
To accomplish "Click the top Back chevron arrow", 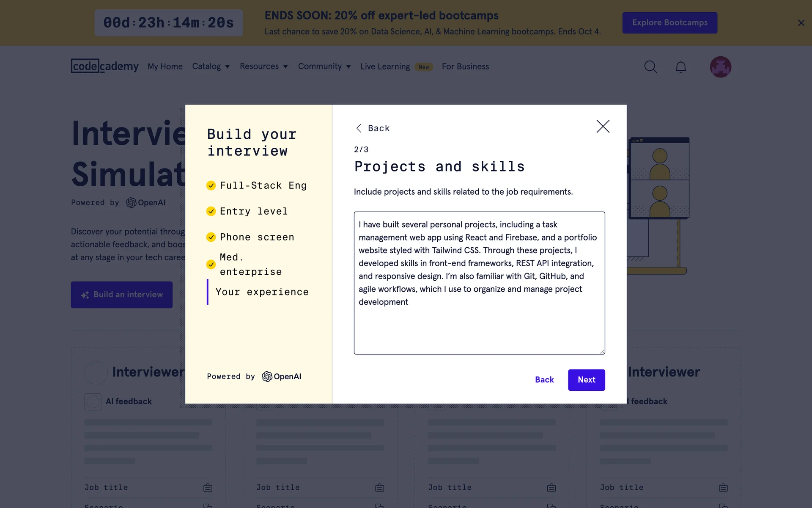I will pyautogui.click(x=359, y=128).
